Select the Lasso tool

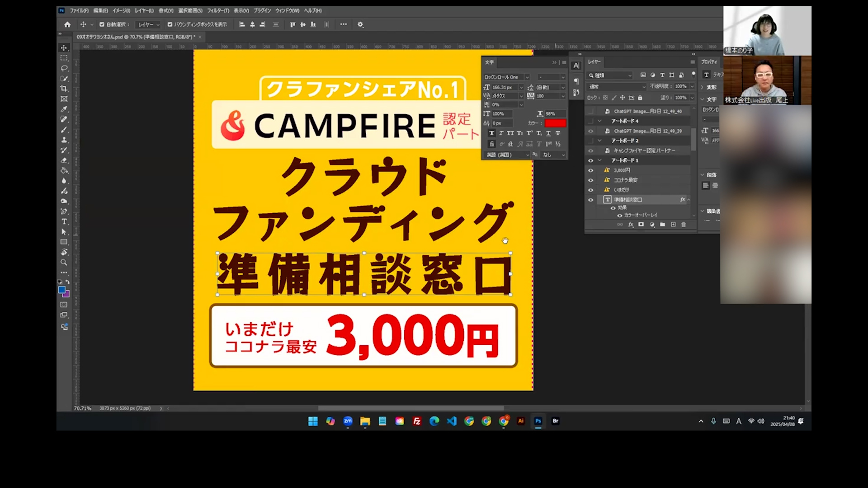coord(64,68)
